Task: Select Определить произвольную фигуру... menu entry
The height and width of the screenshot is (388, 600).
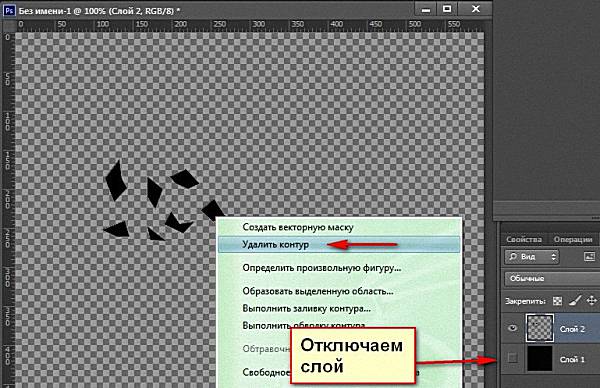Action: [x=322, y=268]
